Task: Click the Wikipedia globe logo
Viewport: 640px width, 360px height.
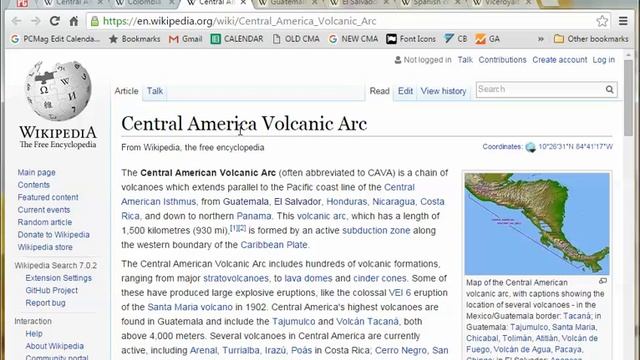Action: pyautogui.click(x=58, y=91)
